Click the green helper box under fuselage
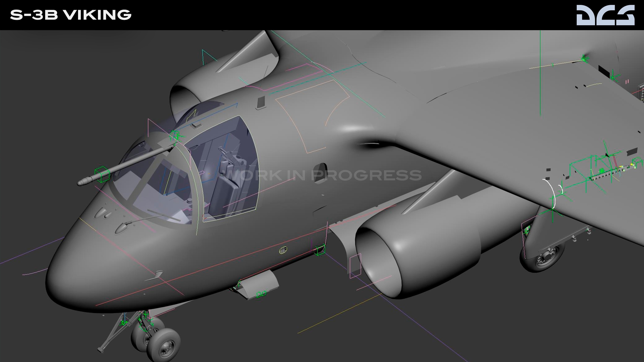The image size is (644, 362). [320, 250]
